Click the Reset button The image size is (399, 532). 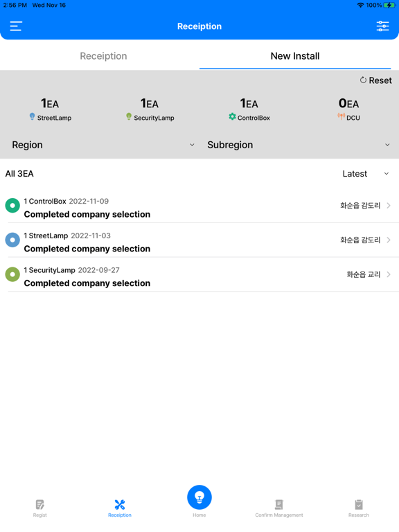pos(375,80)
